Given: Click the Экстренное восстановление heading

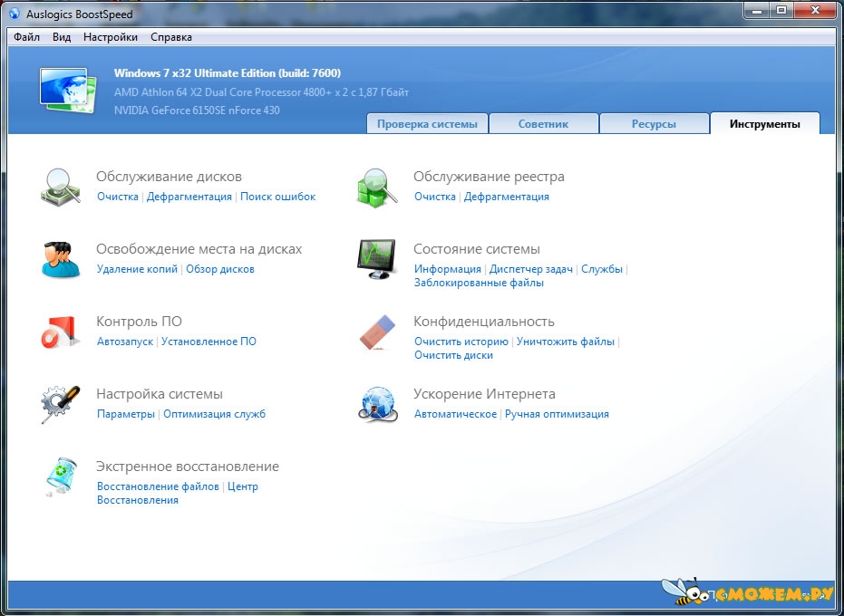Looking at the screenshot, I should 188,467.
